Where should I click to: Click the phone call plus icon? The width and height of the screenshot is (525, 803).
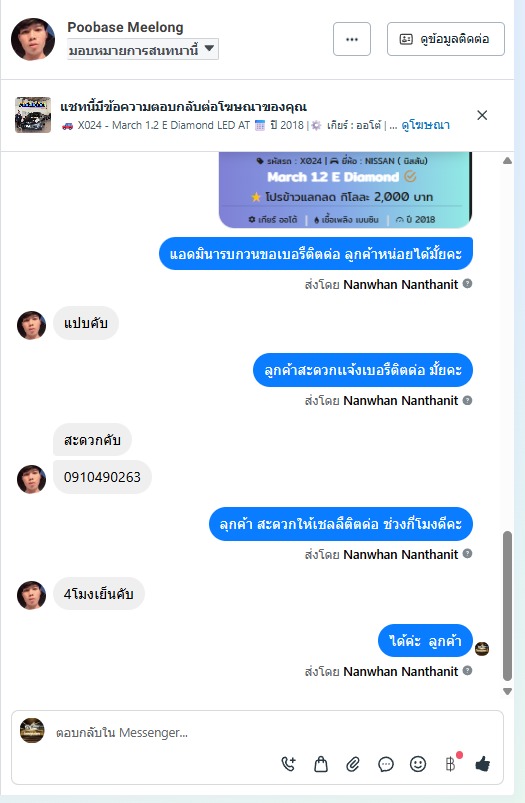289,764
